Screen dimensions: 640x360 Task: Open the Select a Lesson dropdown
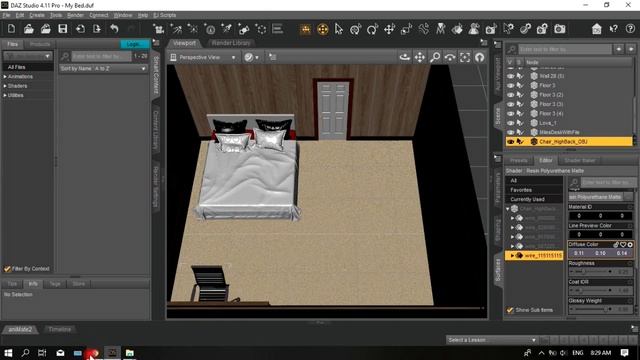point(491,340)
